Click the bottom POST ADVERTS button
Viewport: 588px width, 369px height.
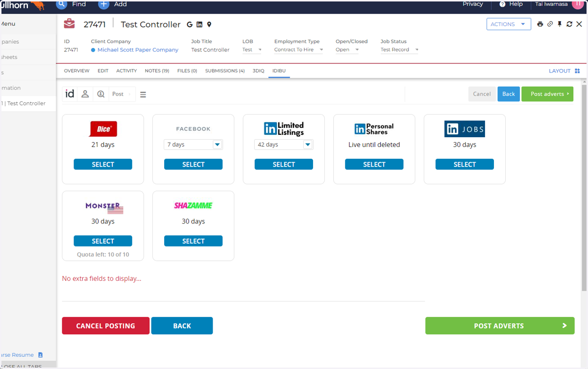[x=500, y=326]
